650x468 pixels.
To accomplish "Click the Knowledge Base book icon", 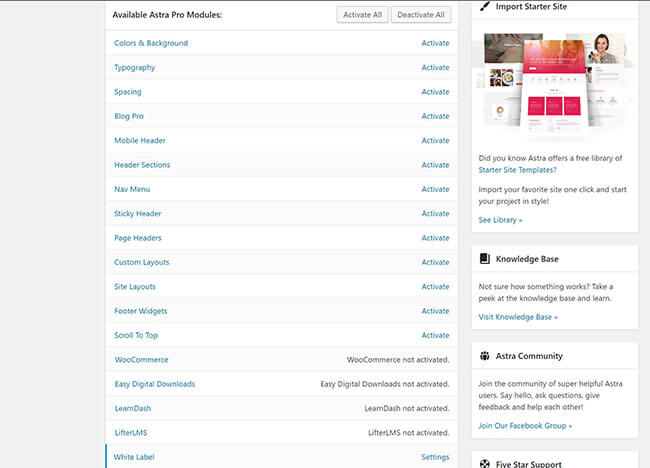I will [485, 259].
